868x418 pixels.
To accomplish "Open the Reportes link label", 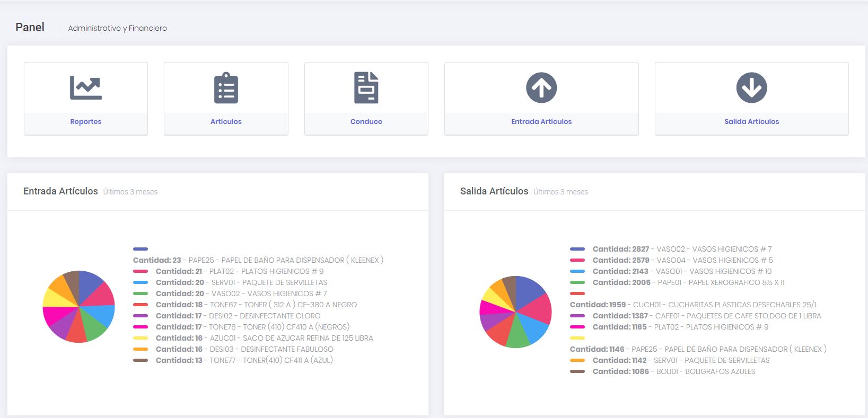I will pos(86,121).
